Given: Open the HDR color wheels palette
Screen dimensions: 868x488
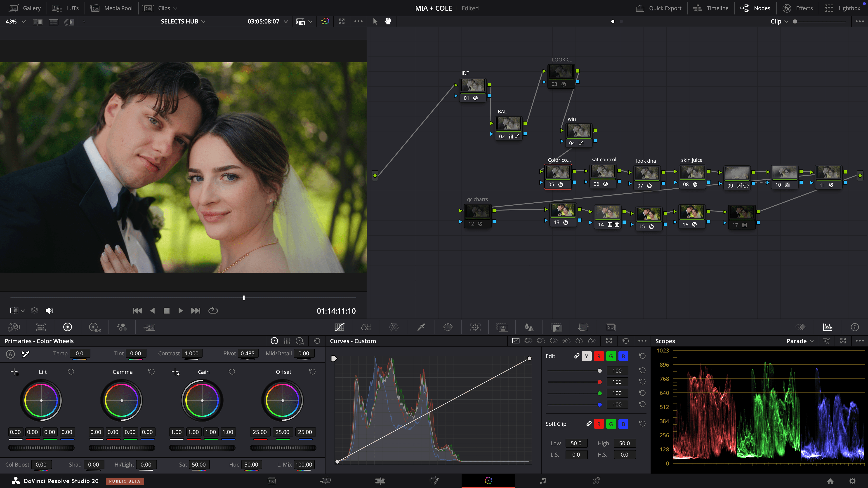Looking at the screenshot, I should tap(95, 327).
